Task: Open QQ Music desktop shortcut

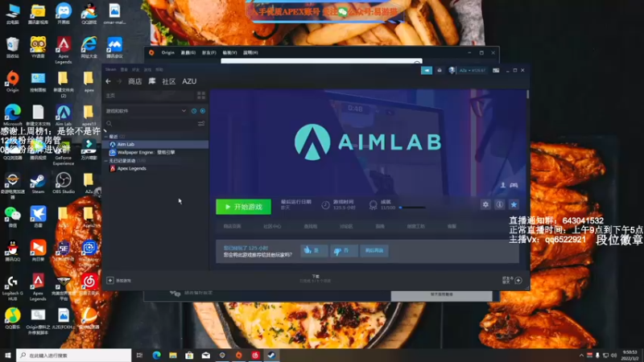Action: pyautogui.click(x=12, y=319)
